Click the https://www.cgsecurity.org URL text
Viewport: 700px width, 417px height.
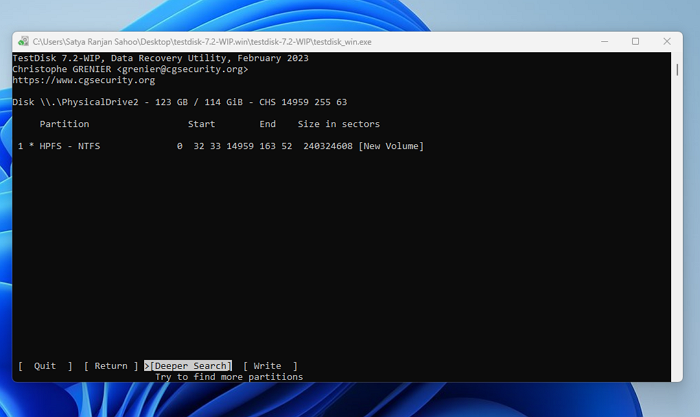[x=84, y=80]
